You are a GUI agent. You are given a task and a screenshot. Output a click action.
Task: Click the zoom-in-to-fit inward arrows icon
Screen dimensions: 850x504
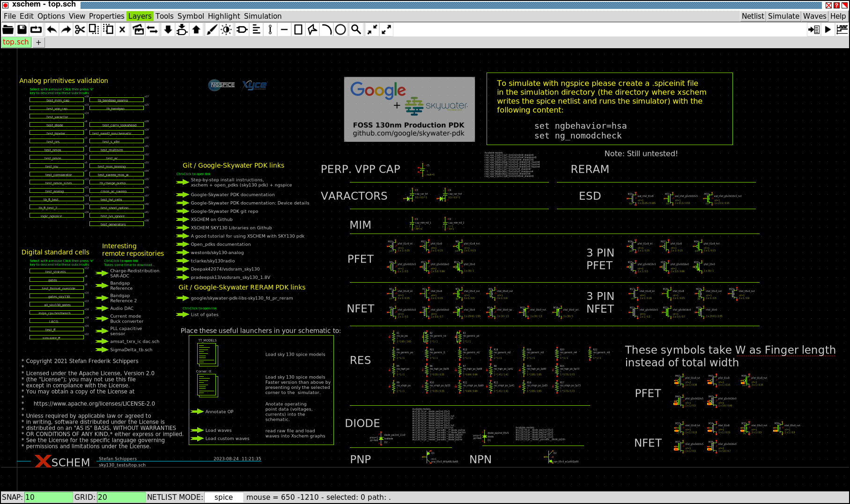point(372,29)
